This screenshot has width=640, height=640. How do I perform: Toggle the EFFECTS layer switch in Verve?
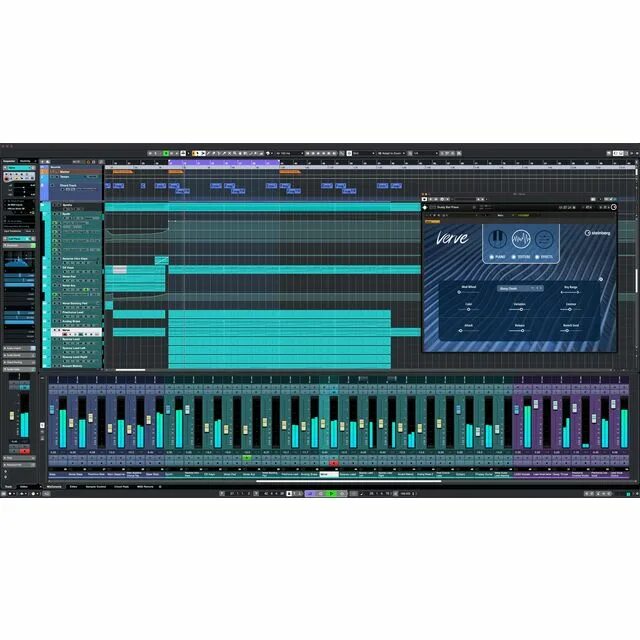(x=537, y=257)
